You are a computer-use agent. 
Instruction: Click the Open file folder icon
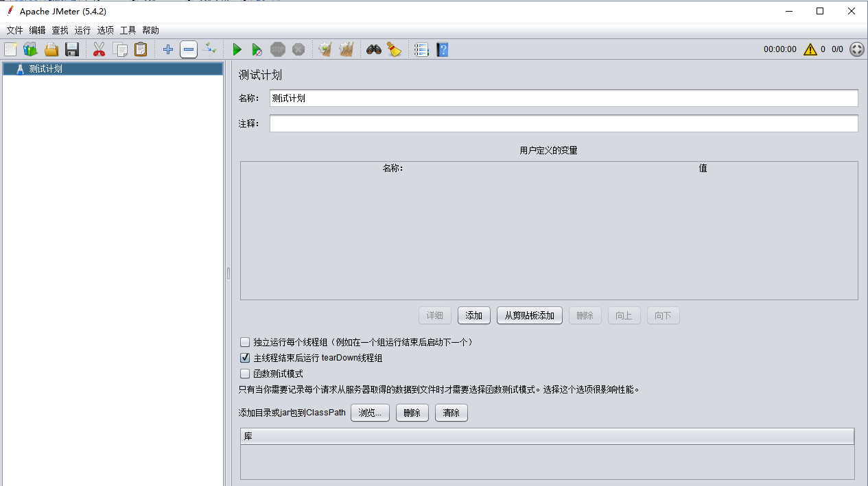click(51, 49)
